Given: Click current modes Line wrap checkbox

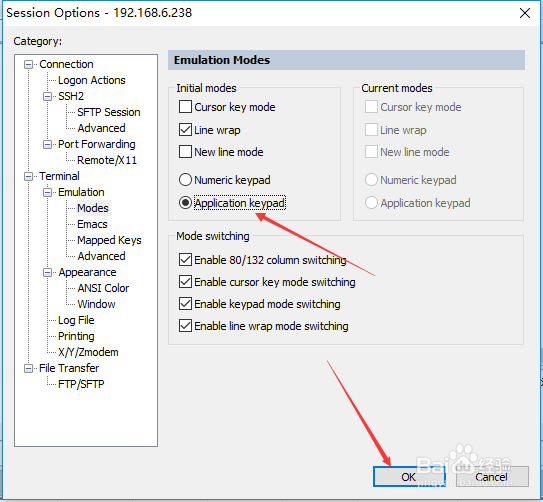Looking at the screenshot, I should 371,130.
